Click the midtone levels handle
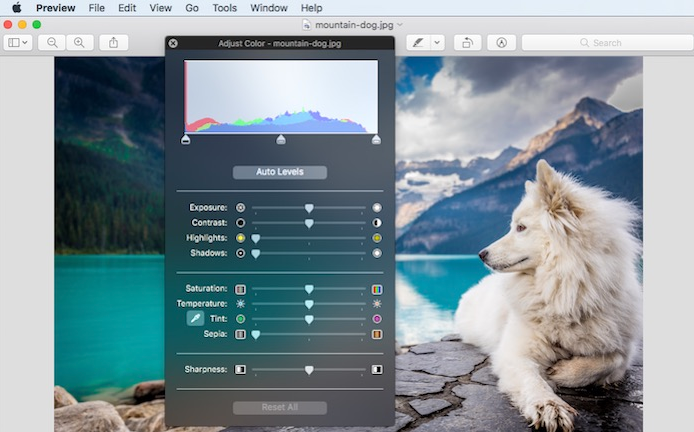Screen dimensions: 694x432 tap(281, 140)
